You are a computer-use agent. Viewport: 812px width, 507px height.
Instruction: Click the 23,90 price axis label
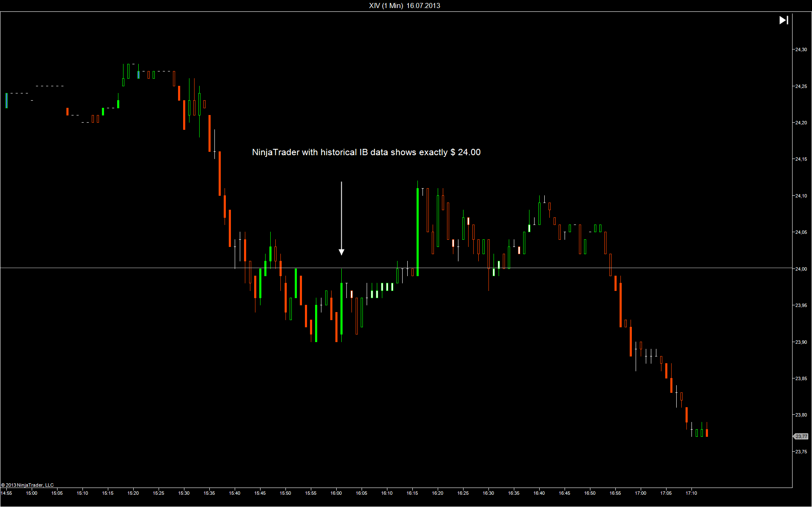801,342
